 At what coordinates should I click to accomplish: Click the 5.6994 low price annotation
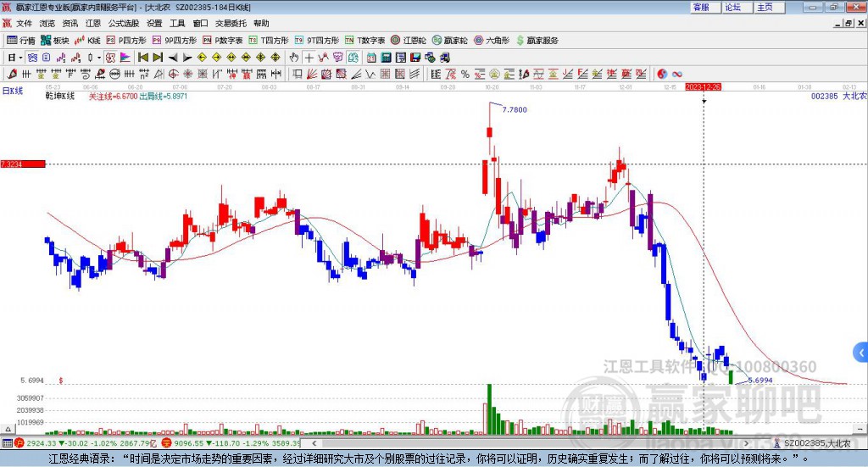[760, 381]
